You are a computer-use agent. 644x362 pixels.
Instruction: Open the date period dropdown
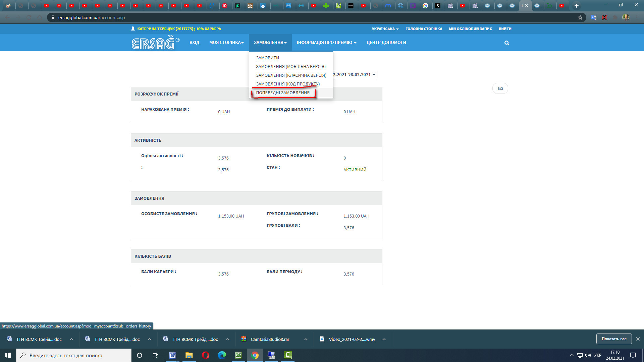pos(355,74)
